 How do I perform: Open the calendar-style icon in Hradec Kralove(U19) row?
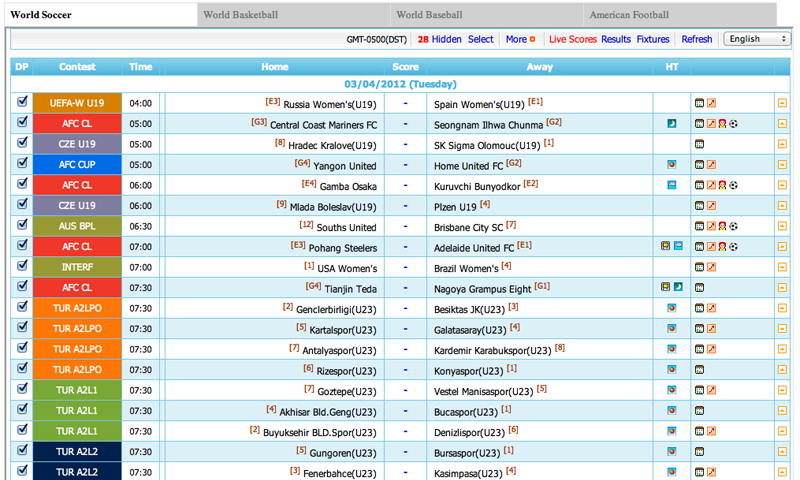pos(700,144)
